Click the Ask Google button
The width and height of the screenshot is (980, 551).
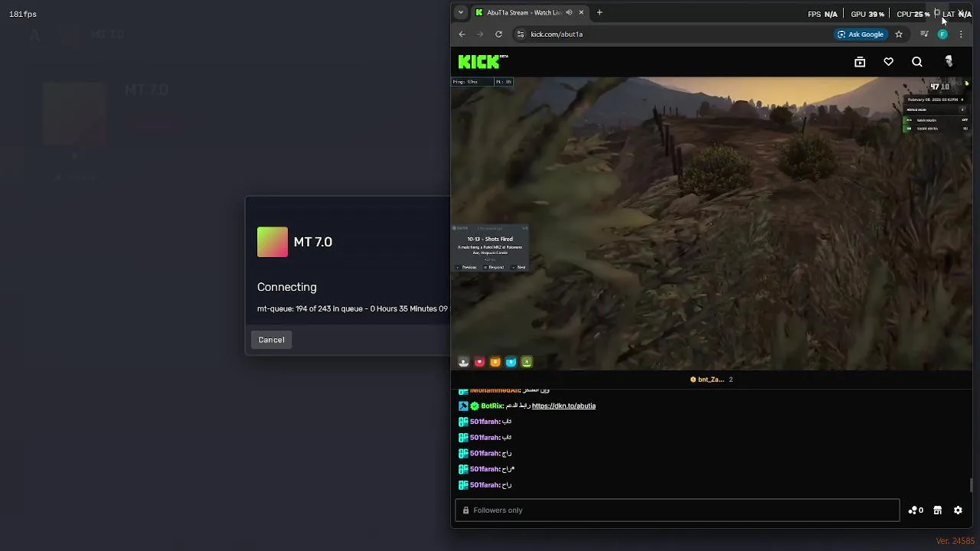pos(861,34)
